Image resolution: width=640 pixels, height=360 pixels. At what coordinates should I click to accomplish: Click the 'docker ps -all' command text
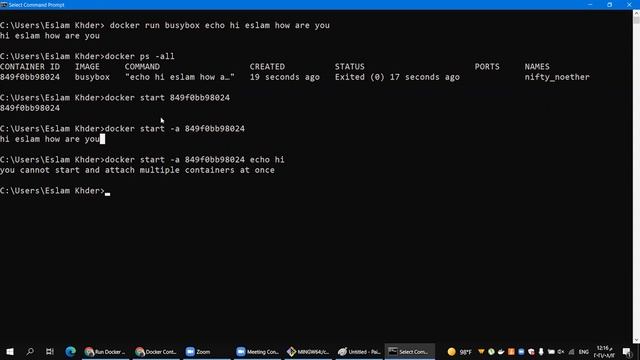coord(140,56)
